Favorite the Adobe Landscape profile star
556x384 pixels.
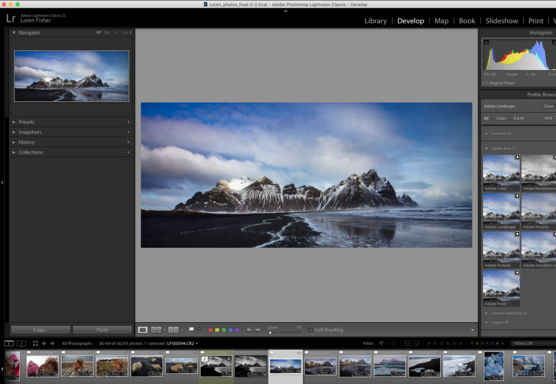click(517, 196)
